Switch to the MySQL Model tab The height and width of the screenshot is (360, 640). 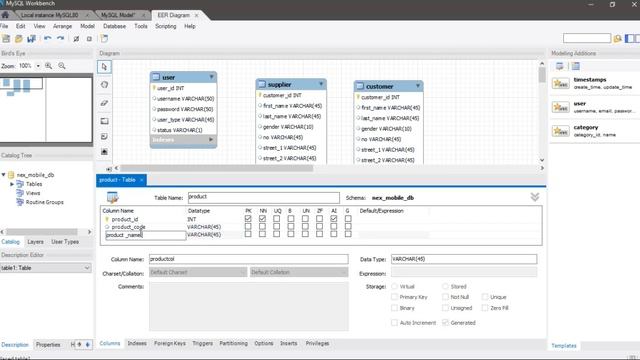pos(118,15)
